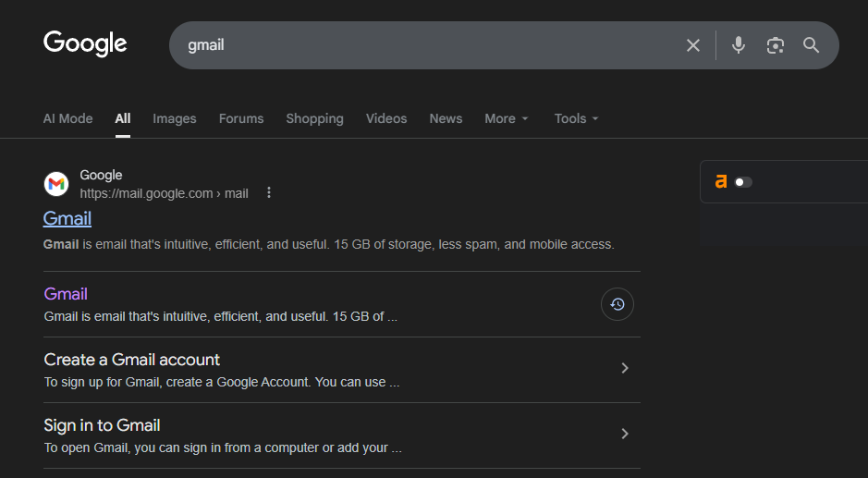This screenshot has width=868, height=478.
Task: Open the blue Gmail result title
Action: pos(67,218)
